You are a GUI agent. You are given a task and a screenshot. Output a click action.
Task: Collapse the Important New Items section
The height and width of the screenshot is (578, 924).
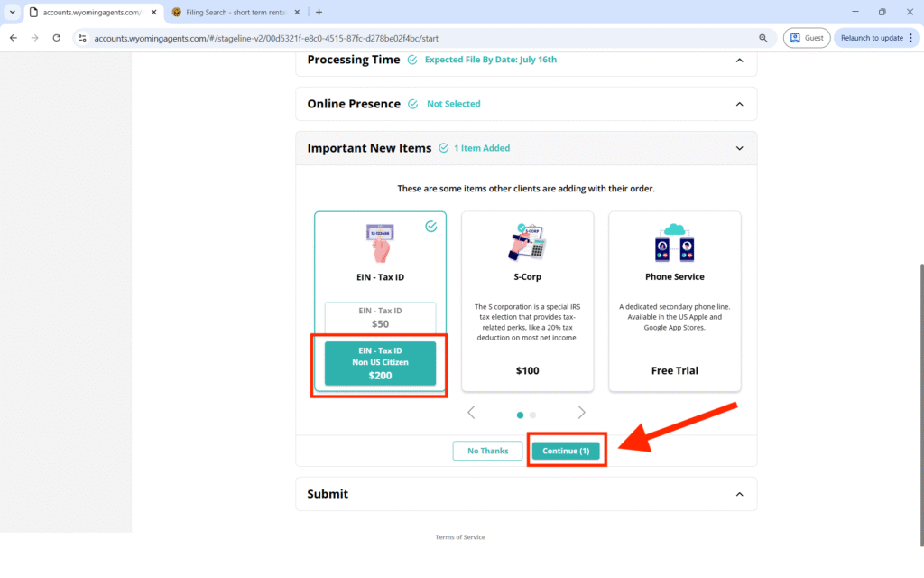coord(739,148)
